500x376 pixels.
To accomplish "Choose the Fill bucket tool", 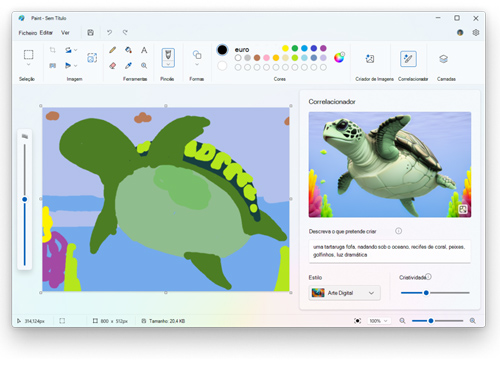I will point(128,50).
